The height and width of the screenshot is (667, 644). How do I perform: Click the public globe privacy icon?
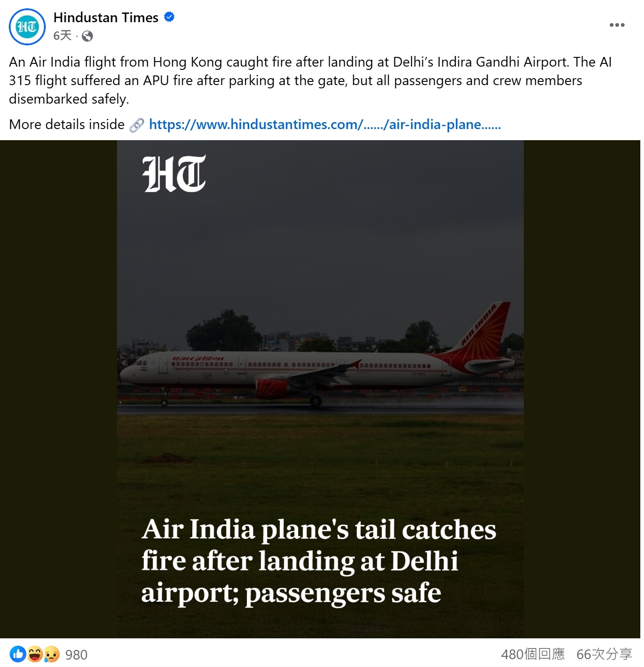tap(87, 36)
